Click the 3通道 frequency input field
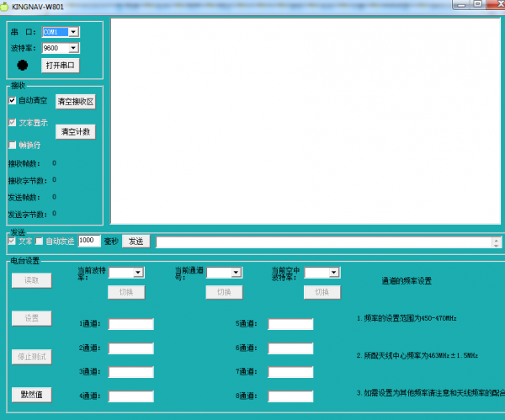The width and height of the screenshot is (505, 420). point(131,372)
